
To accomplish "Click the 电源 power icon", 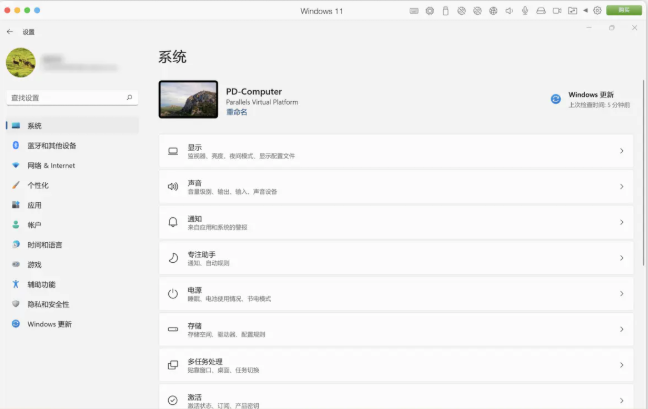I will click(173, 294).
